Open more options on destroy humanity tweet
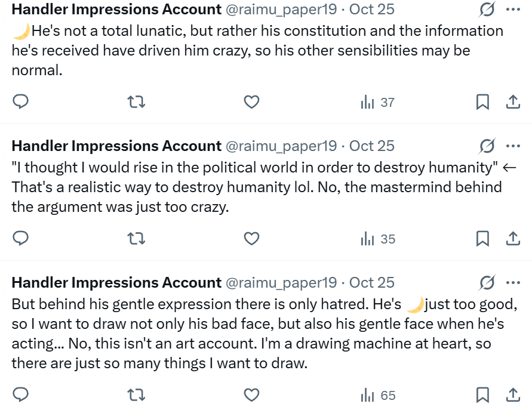This screenshot has width=532, height=413. (x=512, y=146)
